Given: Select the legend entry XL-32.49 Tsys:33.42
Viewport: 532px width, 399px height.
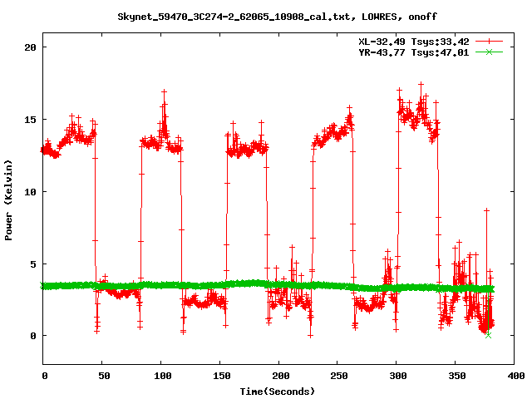Looking at the screenshot, I should [414, 42].
